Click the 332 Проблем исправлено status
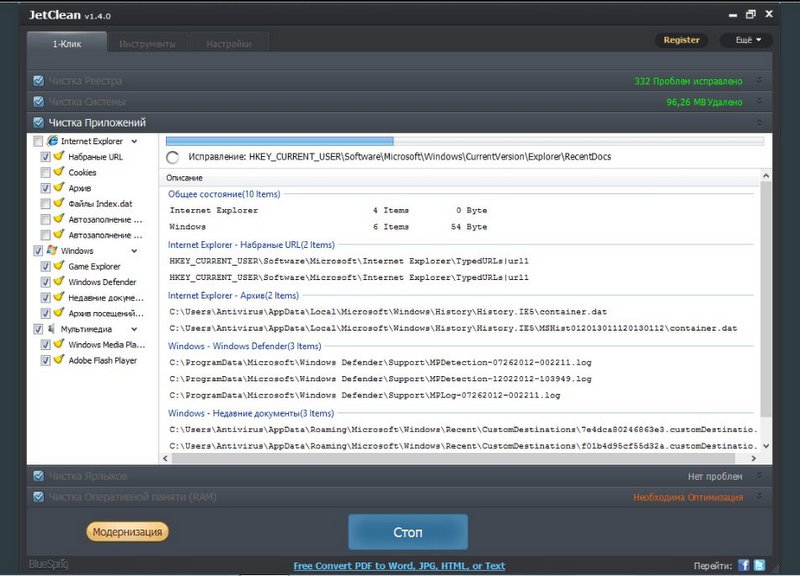This screenshot has height=576, width=800. click(x=688, y=81)
